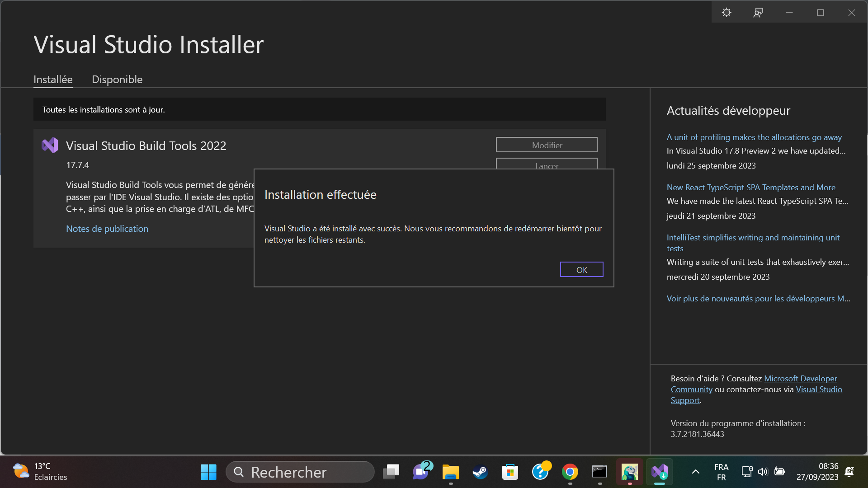Viewport: 868px width, 488px height.
Task: Click the date jeudi 21 septembre 2023
Action: [x=711, y=216]
